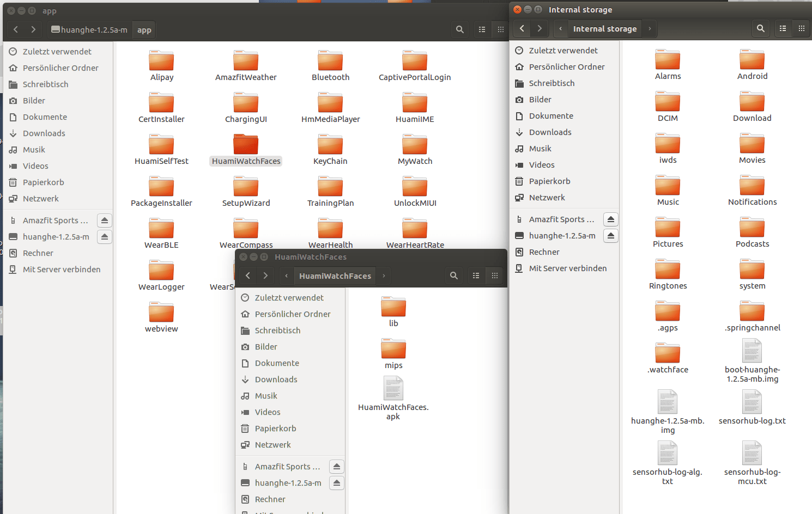Switch to list view in HuamiWatchFaces window
Image resolution: width=812 pixels, height=514 pixels.
[x=476, y=276]
